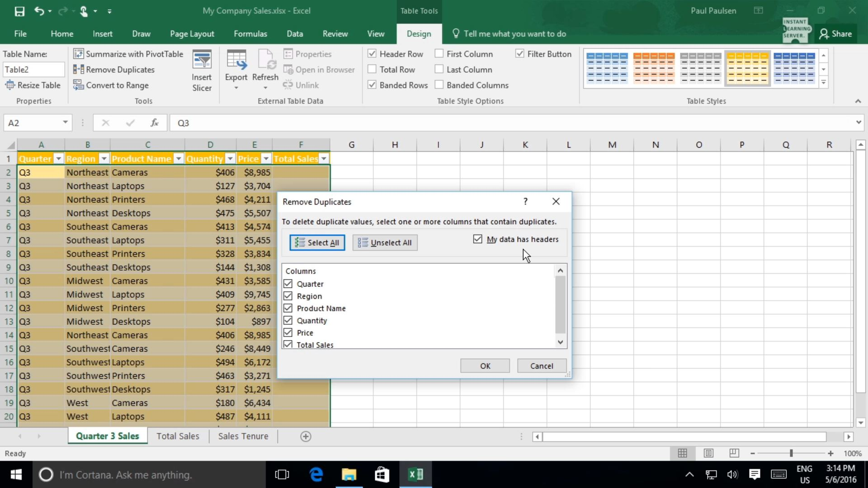The image size is (868, 488).
Task: Select the Remove Duplicates tool
Action: click(x=113, y=70)
